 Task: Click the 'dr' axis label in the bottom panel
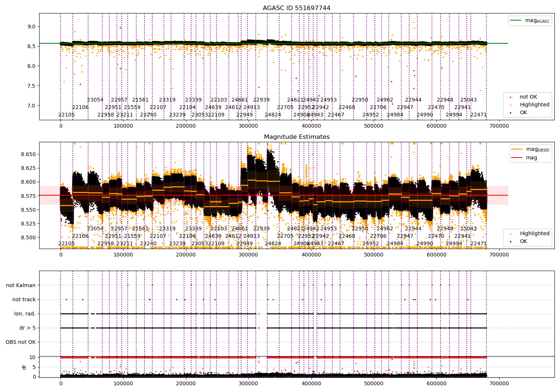click(x=24, y=367)
